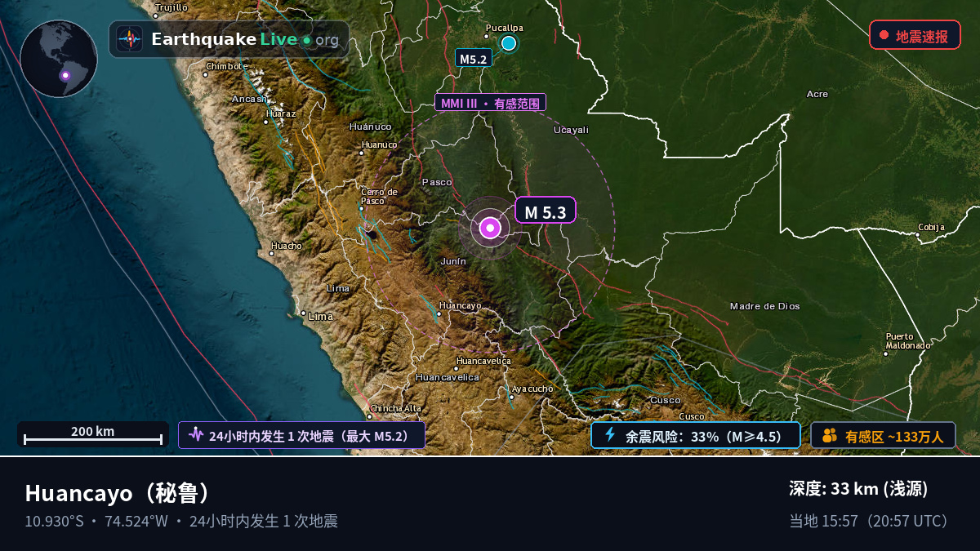Viewport: 980px width, 551px height.
Task: Click the people icon in the 有感区 badge
Action: coord(830,435)
